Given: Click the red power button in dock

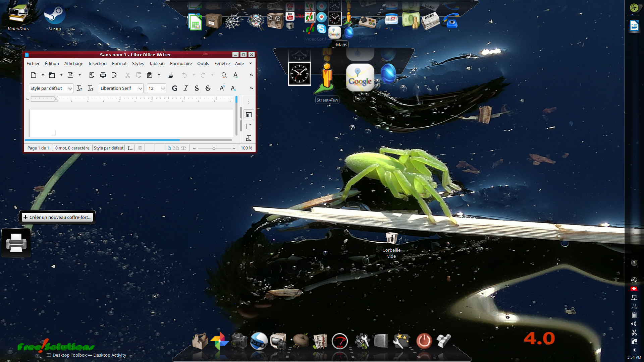Looking at the screenshot, I should (424, 341).
